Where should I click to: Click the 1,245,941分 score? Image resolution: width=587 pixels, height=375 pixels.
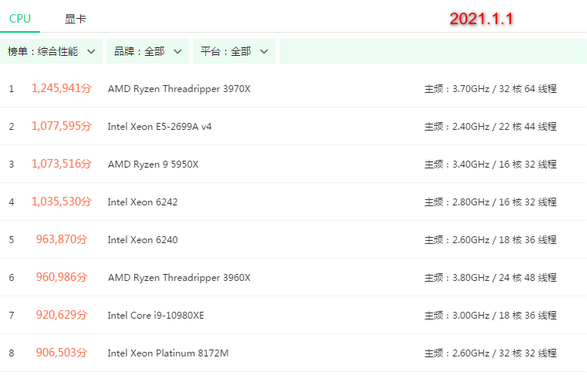click(x=61, y=88)
